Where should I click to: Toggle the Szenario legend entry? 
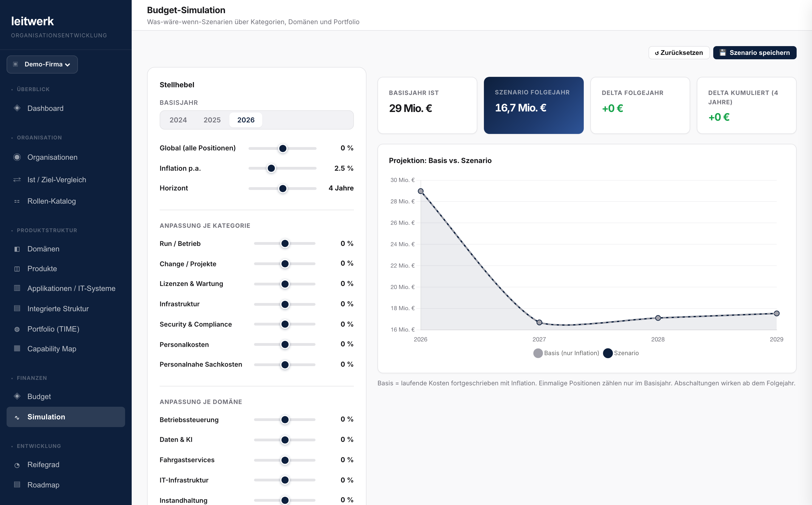621,353
